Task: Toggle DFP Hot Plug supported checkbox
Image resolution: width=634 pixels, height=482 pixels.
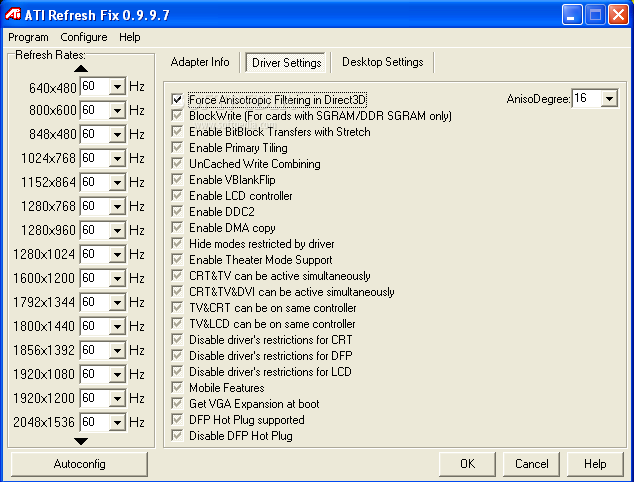Action: click(177, 420)
